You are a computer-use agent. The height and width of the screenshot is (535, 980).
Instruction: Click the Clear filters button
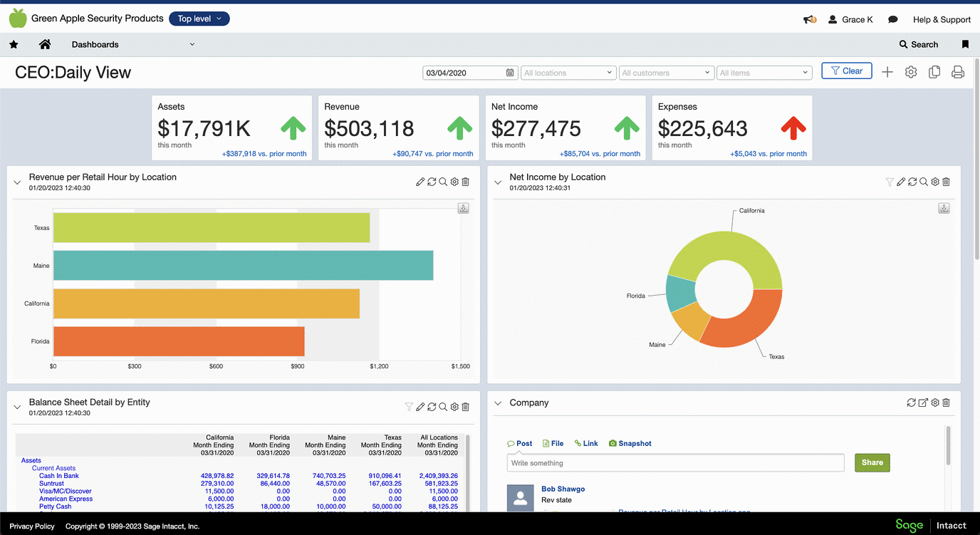click(x=846, y=71)
